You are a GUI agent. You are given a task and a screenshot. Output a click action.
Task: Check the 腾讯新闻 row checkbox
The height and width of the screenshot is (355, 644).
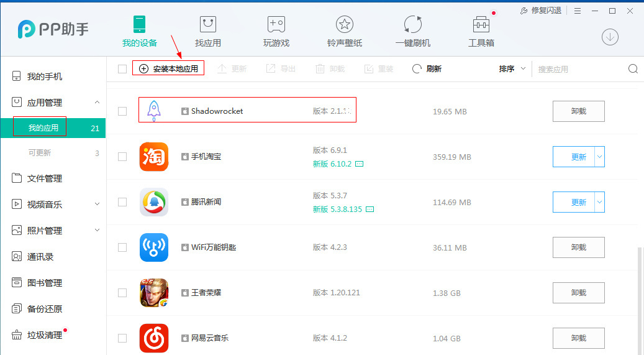pos(122,202)
